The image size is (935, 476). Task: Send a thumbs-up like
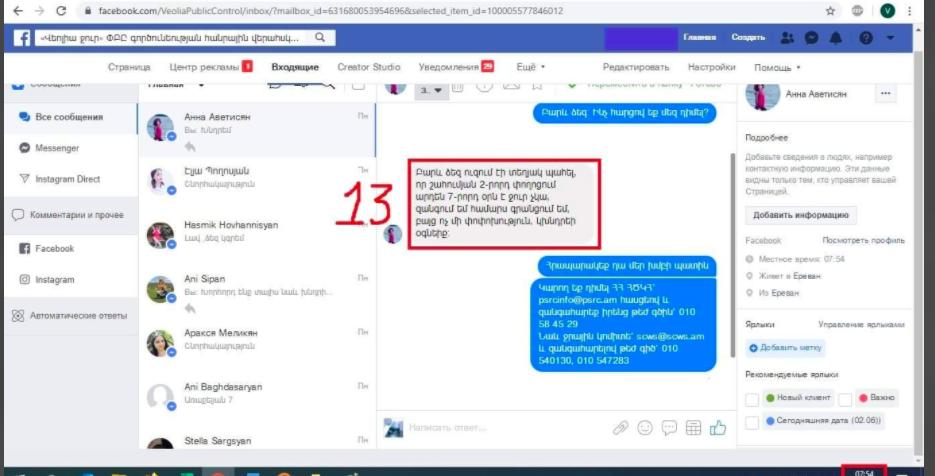pyautogui.click(x=718, y=427)
